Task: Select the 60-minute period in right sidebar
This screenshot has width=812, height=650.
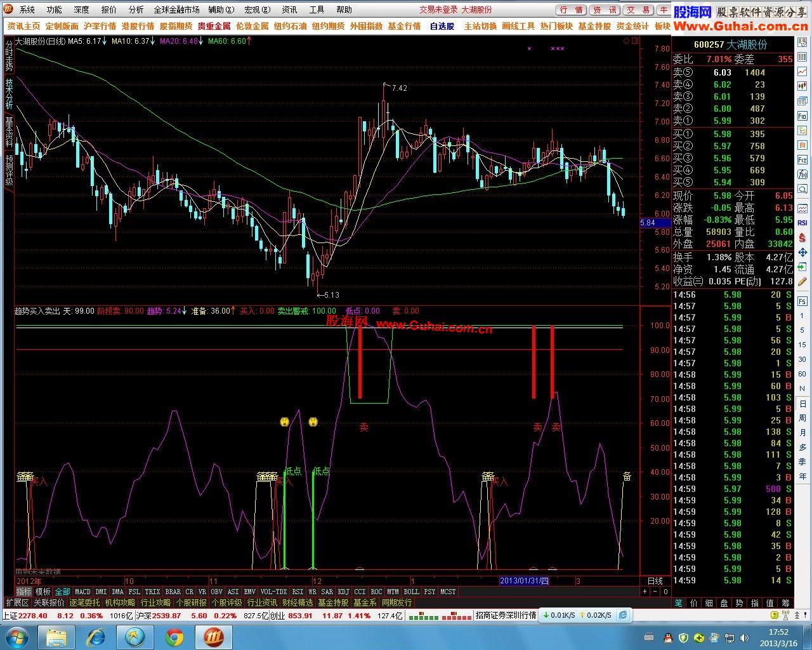Action: (802, 375)
